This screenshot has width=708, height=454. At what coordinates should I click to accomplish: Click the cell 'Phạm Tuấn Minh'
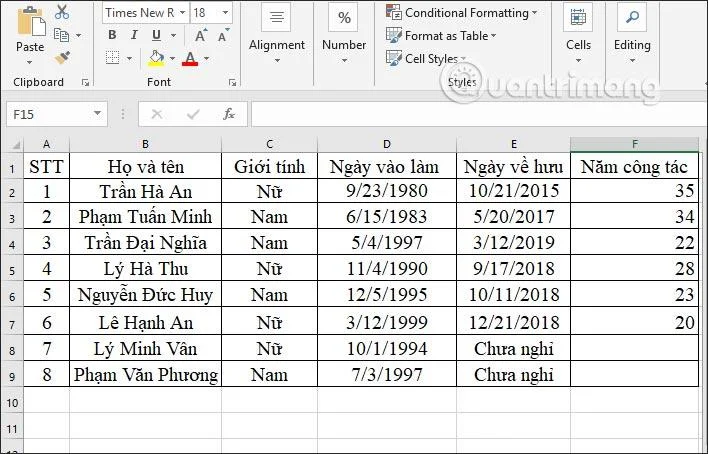(x=145, y=217)
